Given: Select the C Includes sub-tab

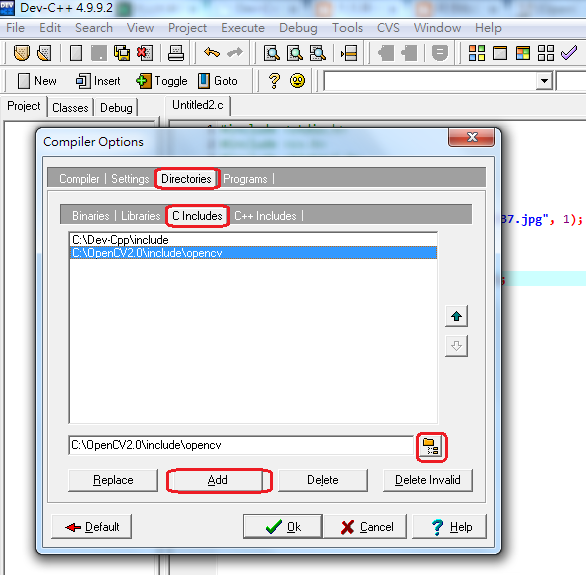Looking at the screenshot, I should click(197, 216).
